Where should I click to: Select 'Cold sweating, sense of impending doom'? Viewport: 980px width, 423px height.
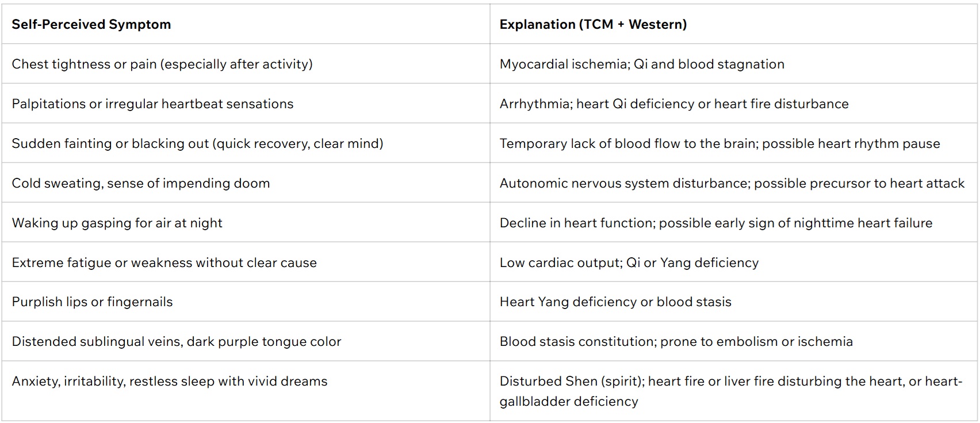[x=141, y=183]
